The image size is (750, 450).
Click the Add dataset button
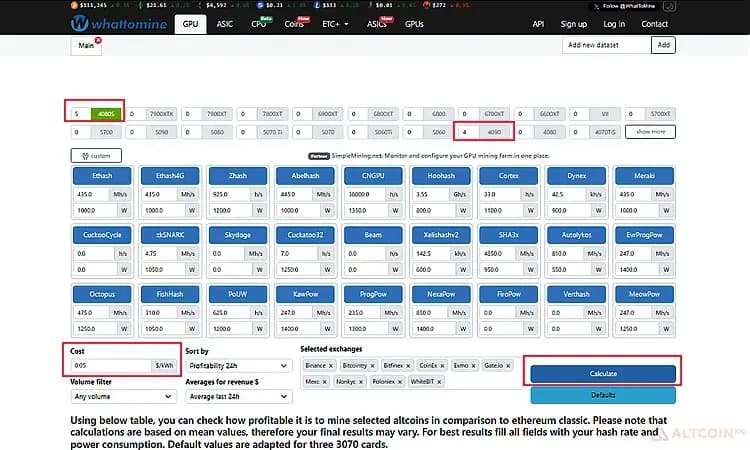click(663, 45)
